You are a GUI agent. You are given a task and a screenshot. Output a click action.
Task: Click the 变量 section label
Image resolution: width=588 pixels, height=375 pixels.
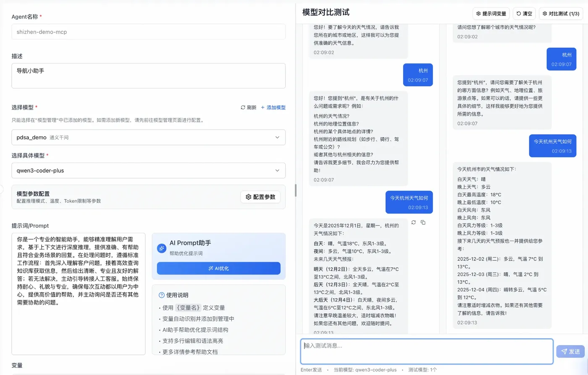[17, 365]
